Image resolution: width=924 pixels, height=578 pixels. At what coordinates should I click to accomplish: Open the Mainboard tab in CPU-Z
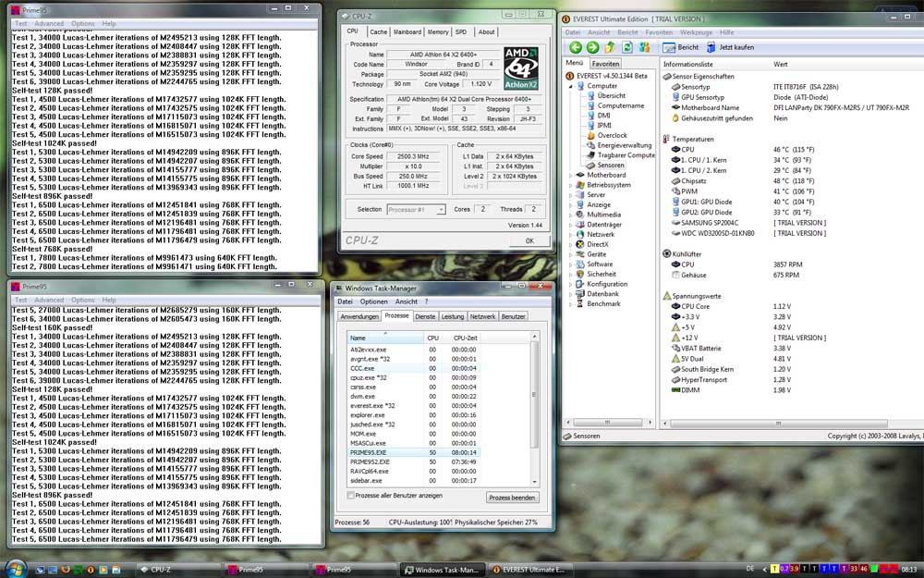407,31
